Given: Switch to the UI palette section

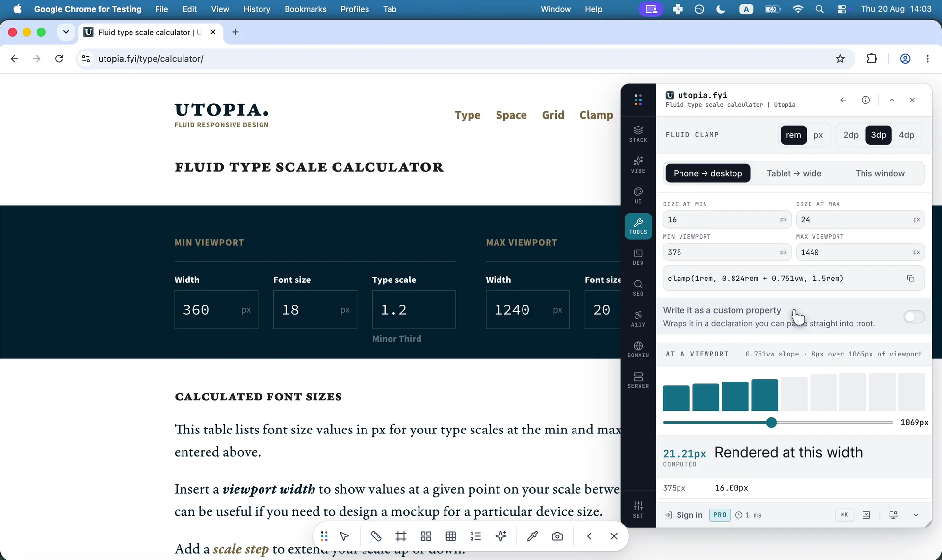Looking at the screenshot, I should tap(638, 195).
